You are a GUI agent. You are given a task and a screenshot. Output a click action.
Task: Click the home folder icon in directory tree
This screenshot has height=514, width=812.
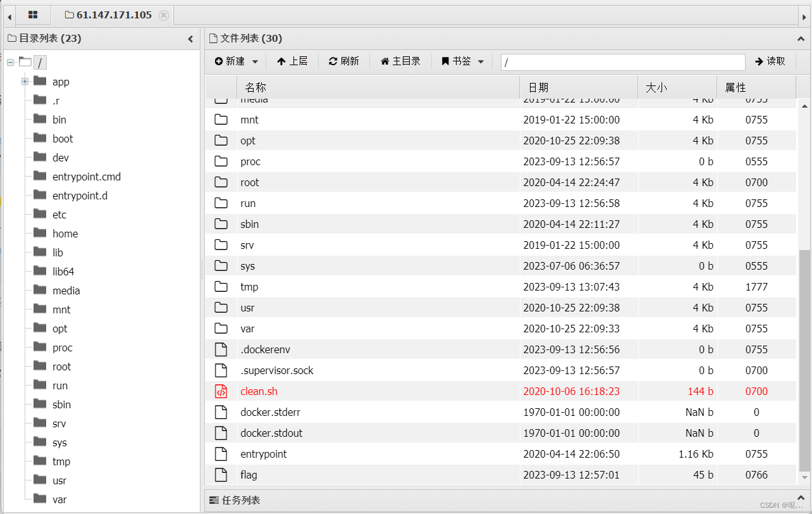point(40,233)
